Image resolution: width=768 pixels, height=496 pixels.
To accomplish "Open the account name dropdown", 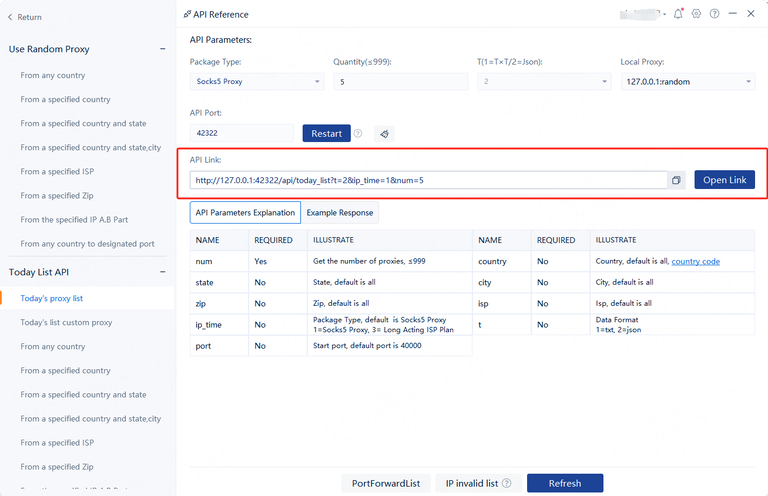I will coord(664,14).
